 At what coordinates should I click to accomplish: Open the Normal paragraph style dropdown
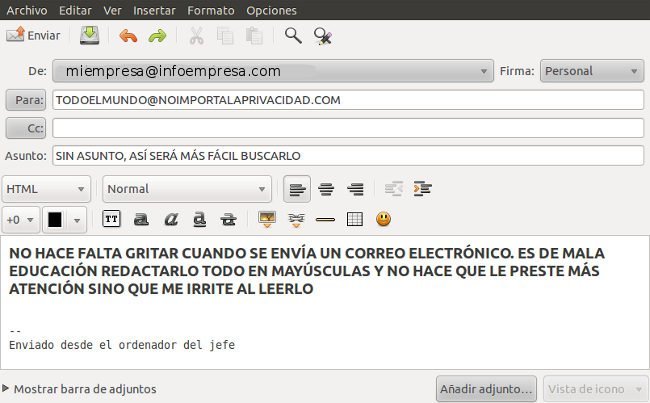tap(187, 189)
